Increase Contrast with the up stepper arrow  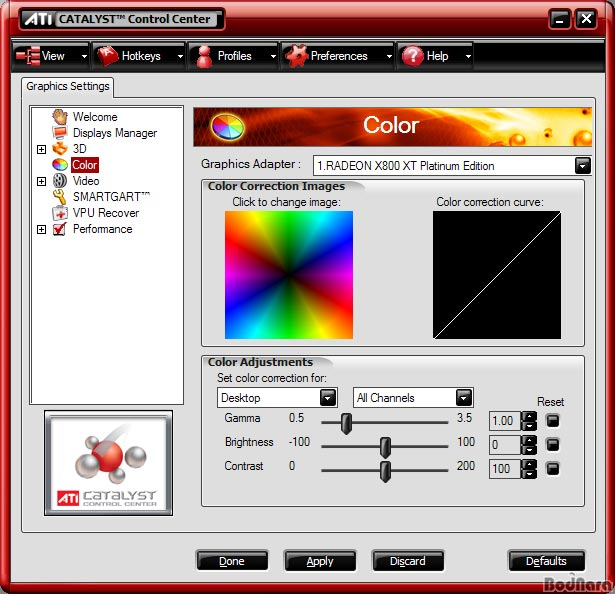point(529,464)
